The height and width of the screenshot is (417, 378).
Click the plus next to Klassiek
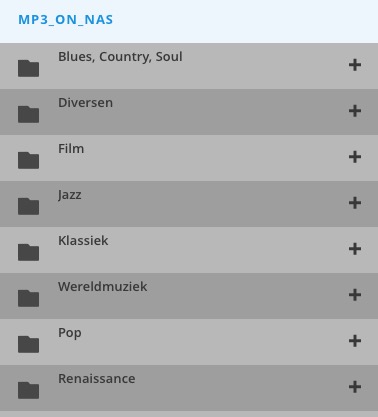click(355, 249)
